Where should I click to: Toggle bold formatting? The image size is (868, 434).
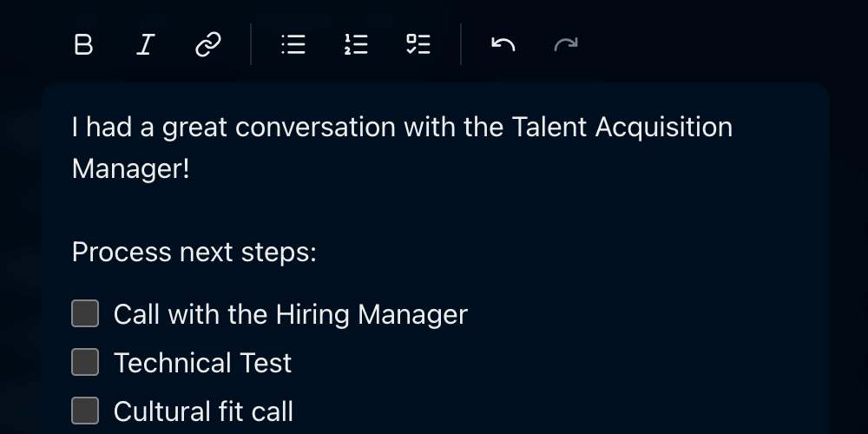pyautogui.click(x=83, y=44)
